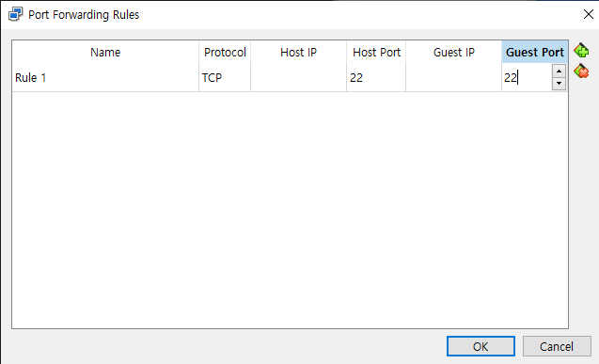Viewport: 599px width, 364px height.
Task: Open the TCP protocol cell
Action: click(x=225, y=77)
